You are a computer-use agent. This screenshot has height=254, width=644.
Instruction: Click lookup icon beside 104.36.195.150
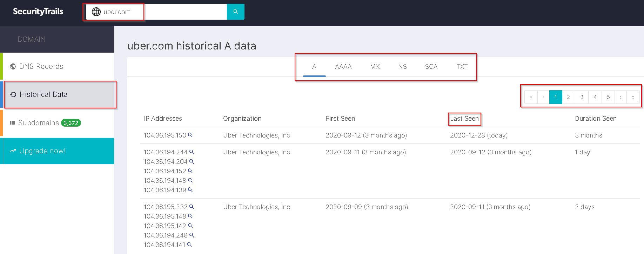pyautogui.click(x=190, y=135)
